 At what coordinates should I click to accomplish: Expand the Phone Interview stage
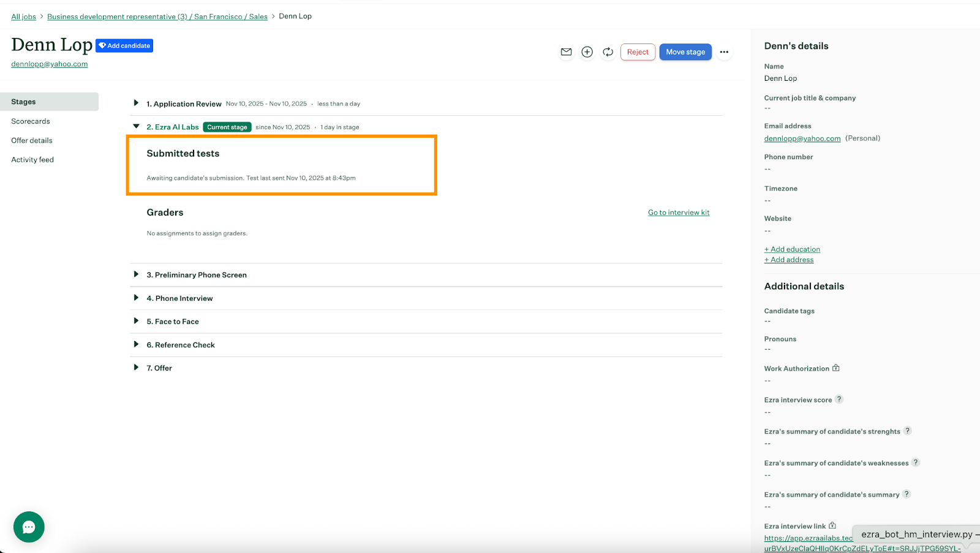tap(136, 298)
